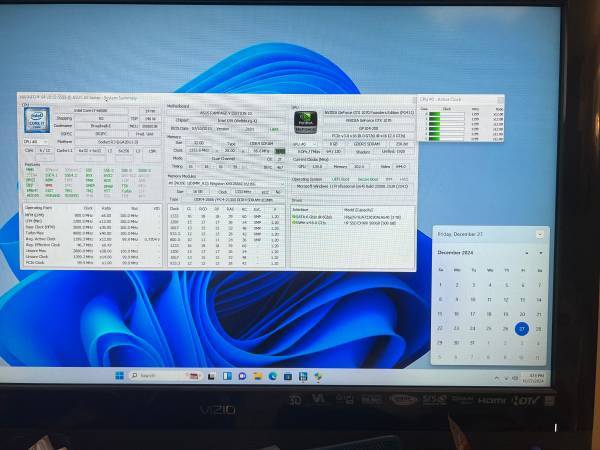Image resolution: width=600 pixels, height=450 pixels.
Task: Collapse the calendar flyout chevron
Action: (x=540, y=234)
